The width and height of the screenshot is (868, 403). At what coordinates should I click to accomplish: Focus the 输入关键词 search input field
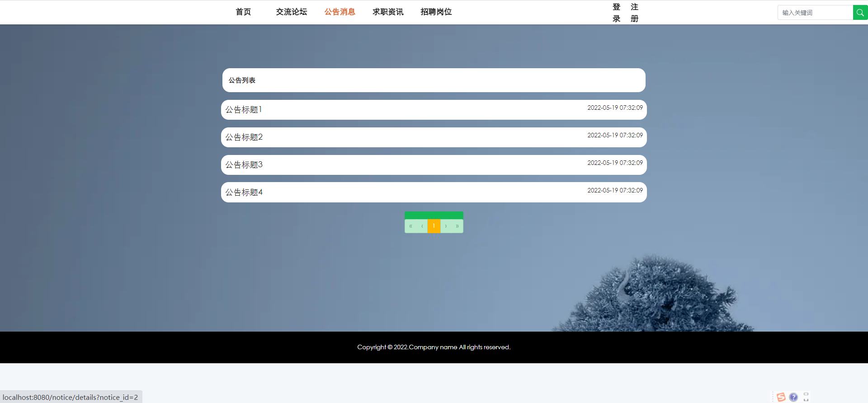815,13
